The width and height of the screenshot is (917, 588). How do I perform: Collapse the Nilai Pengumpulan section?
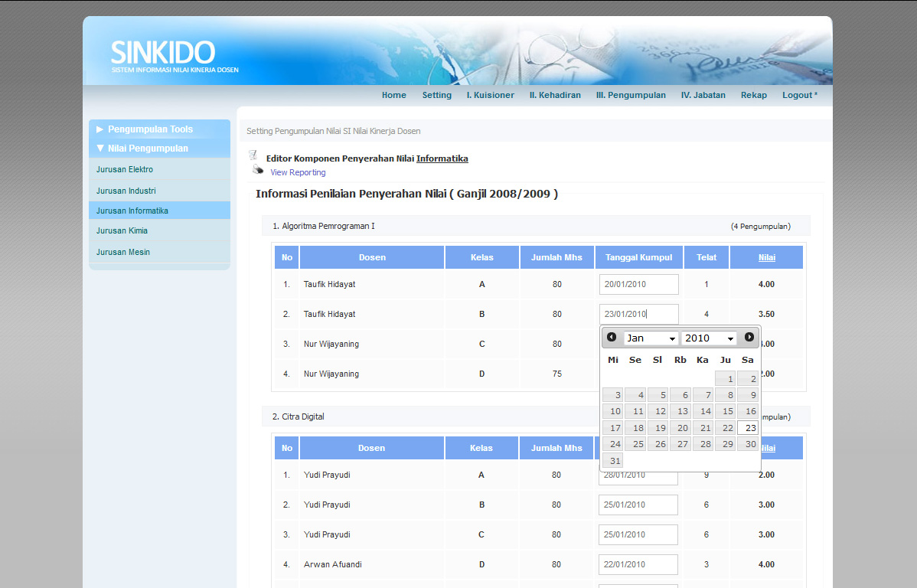[148, 149]
